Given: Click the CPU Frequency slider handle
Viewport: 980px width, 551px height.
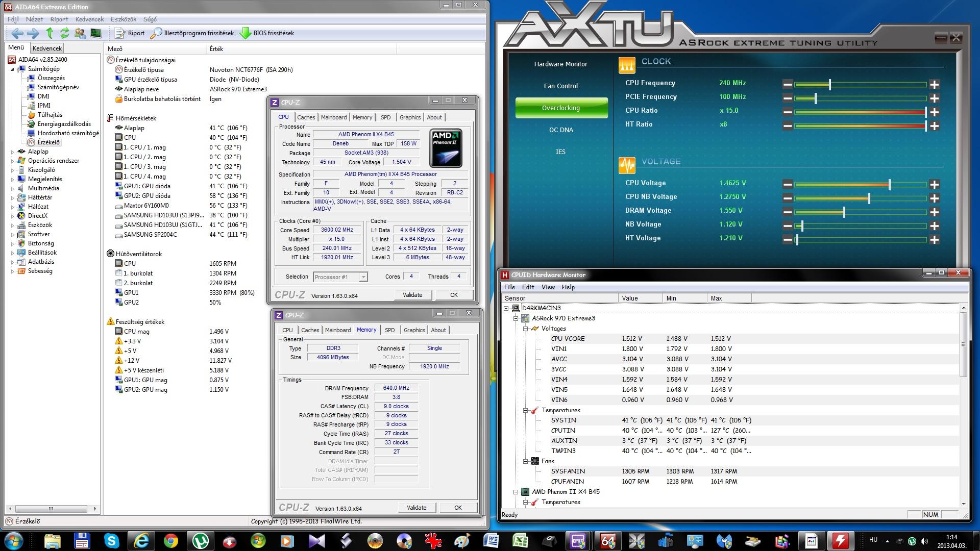Looking at the screenshot, I should click(x=830, y=85).
